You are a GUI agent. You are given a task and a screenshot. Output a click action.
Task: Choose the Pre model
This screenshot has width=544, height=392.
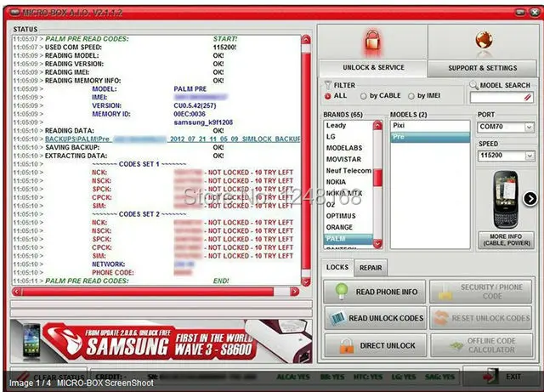click(430, 137)
